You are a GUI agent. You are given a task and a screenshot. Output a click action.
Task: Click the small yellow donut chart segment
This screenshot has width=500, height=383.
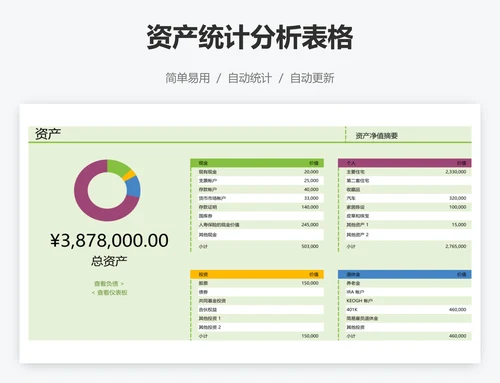[129, 175]
